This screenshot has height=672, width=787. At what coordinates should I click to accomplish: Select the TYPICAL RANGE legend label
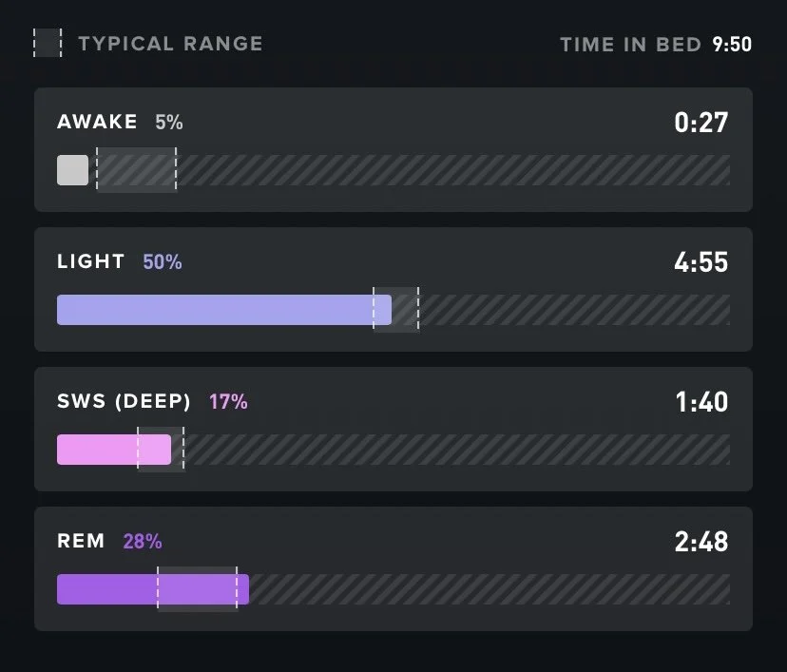tap(170, 44)
